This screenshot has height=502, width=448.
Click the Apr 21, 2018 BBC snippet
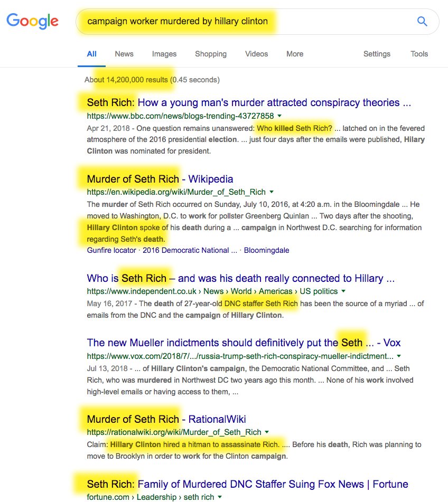[256, 139]
